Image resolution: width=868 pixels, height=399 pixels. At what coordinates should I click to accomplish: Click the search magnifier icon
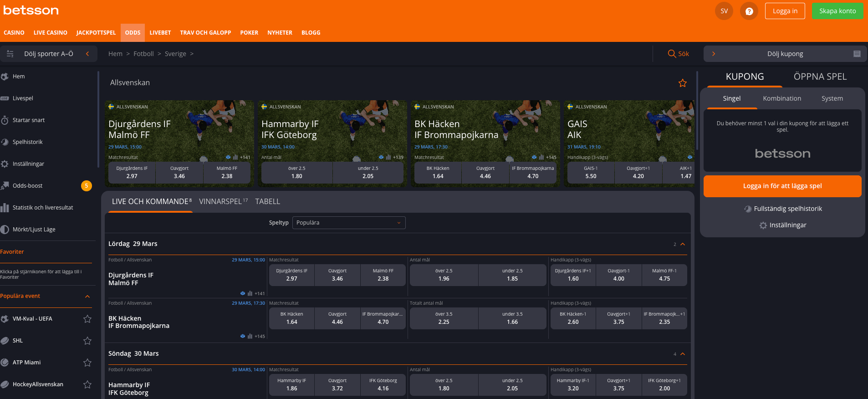click(671, 54)
